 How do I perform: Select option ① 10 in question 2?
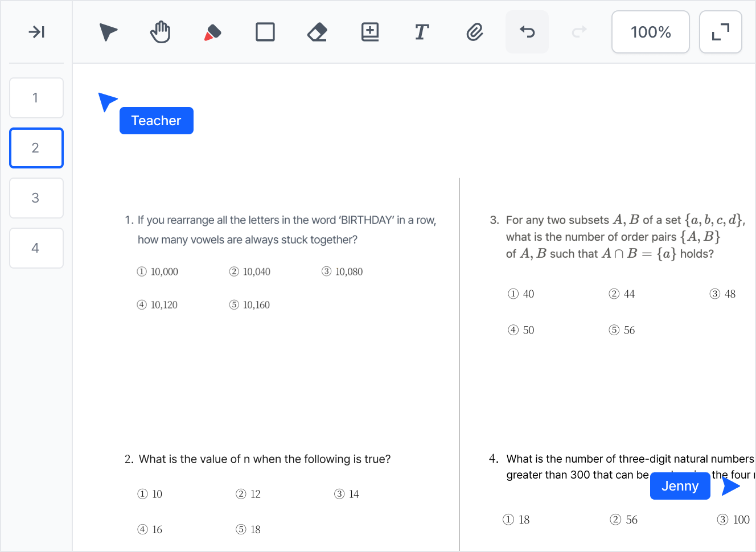pos(150,495)
